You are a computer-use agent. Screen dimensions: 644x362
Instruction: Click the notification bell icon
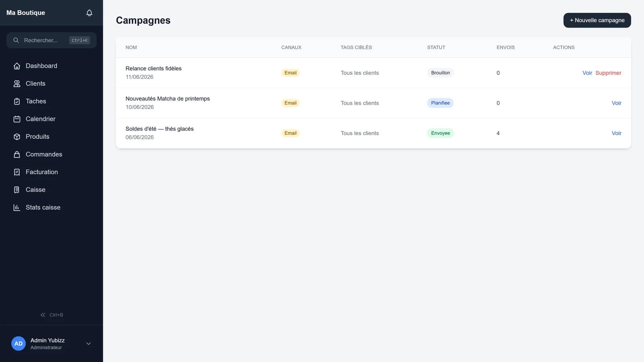click(89, 13)
